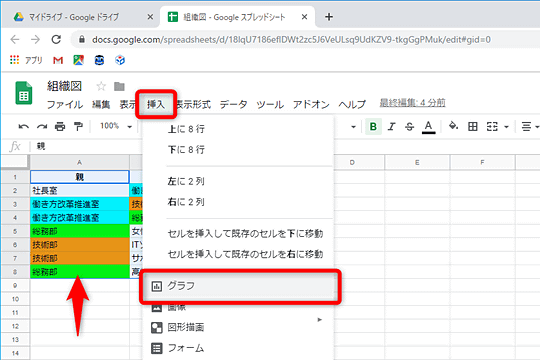540x360 pixels.
Task: Click the move-to-folder icon
Action: click(x=119, y=86)
